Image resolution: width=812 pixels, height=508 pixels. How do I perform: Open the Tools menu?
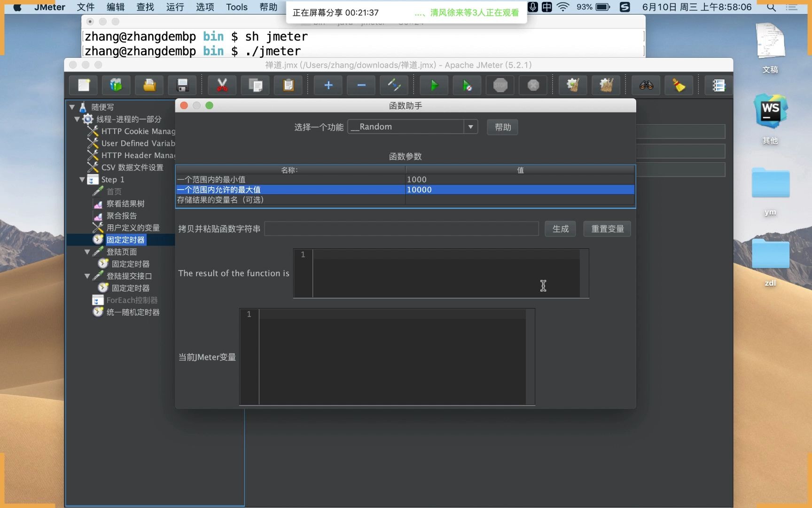click(237, 7)
